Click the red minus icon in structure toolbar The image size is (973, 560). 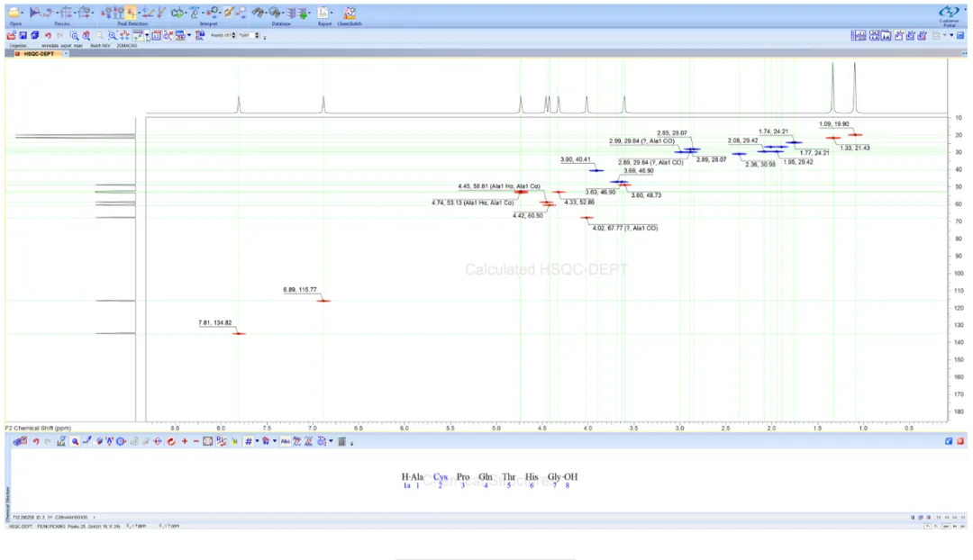click(x=196, y=441)
